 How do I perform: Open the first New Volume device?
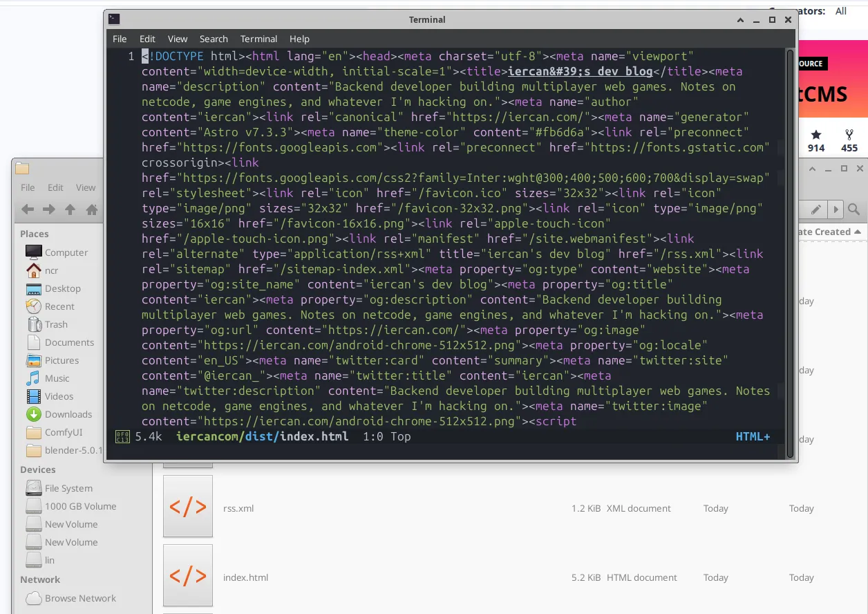[62, 524]
